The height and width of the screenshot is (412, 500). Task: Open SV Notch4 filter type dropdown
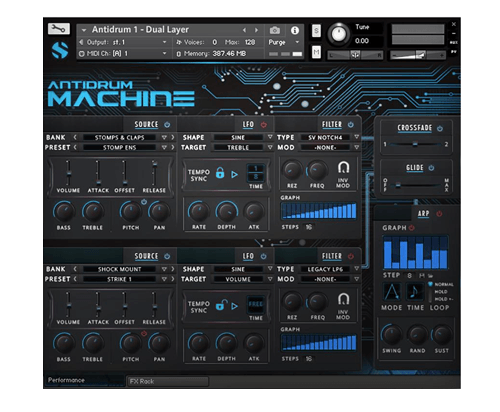[356, 137]
